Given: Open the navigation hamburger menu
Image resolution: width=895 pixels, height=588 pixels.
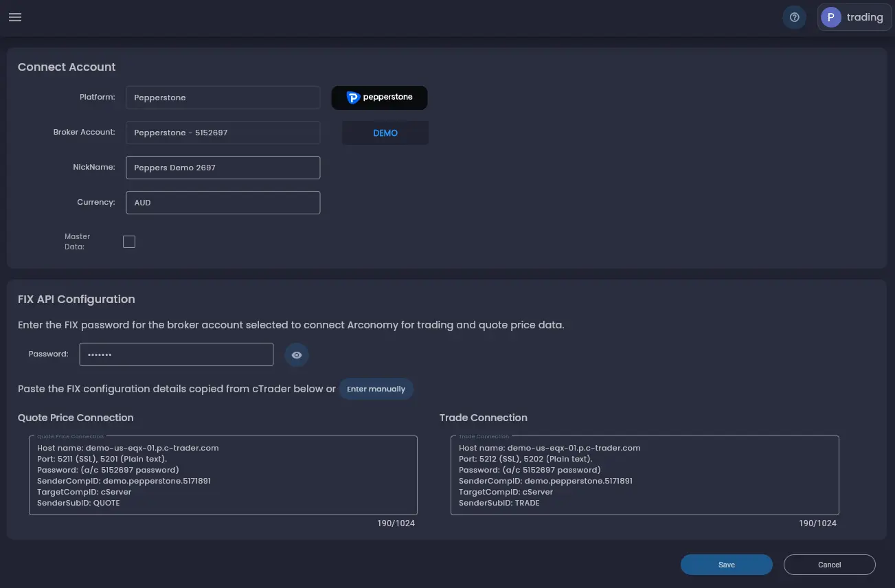Looking at the screenshot, I should [15, 17].
